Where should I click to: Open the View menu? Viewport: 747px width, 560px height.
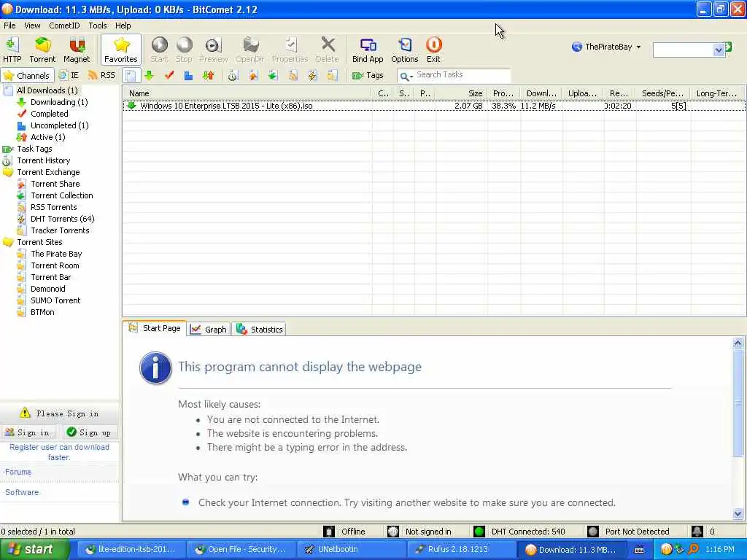pos(32,26)
